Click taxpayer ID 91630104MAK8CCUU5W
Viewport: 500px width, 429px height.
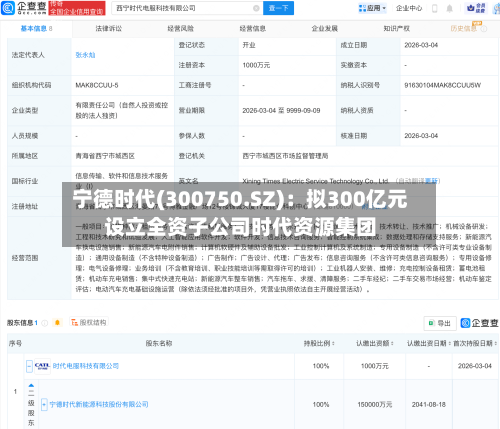coord(443,85)
